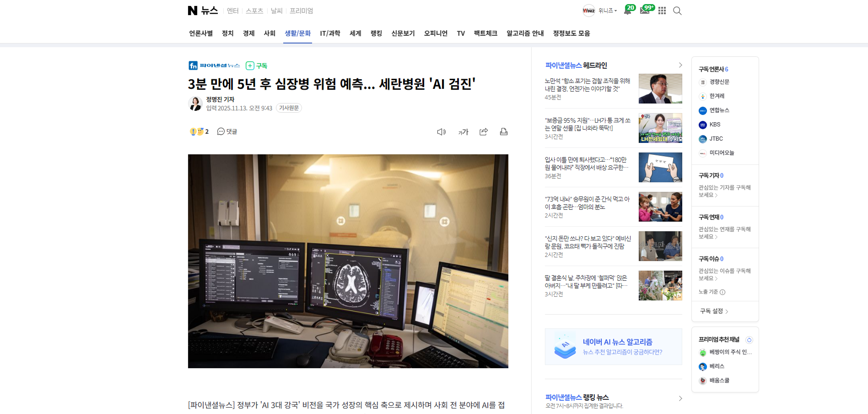Switch to the IT/과학 tab

point(330,33)
